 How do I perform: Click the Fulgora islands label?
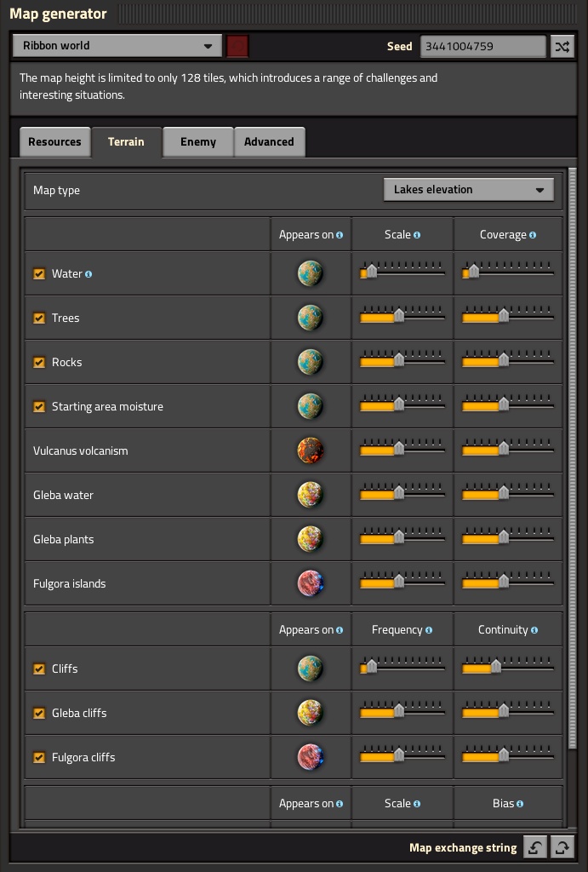click(x=70, y=584)
